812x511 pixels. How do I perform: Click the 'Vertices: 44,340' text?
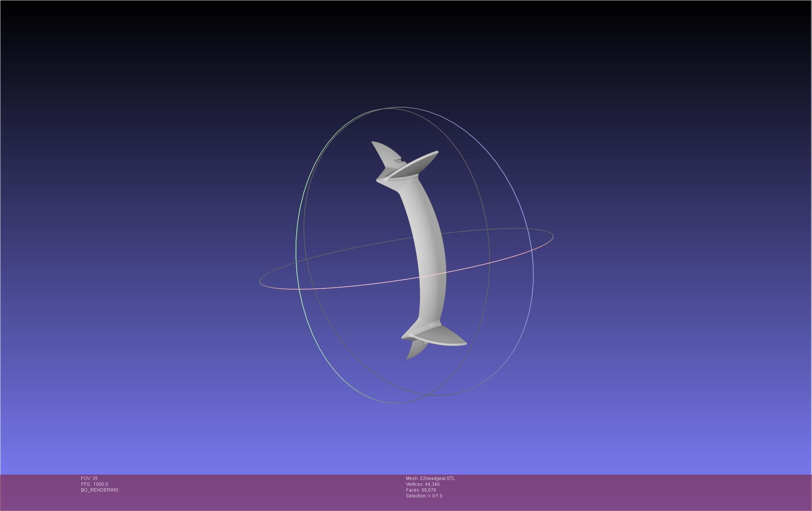coord(423,484)
